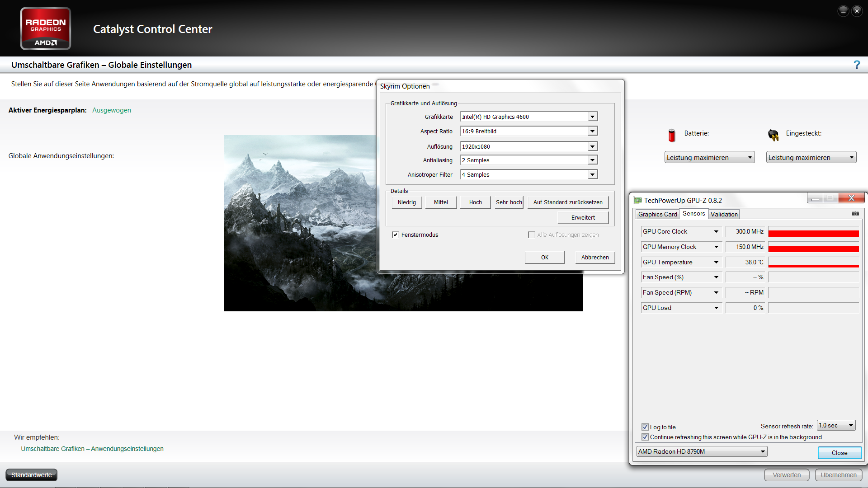Image resolution: width=868 pixels, height=488 pixels.
Task: Open Umschaltbare Grafiken – Anwendungseinstellungen link
Action: coord(92,449)
